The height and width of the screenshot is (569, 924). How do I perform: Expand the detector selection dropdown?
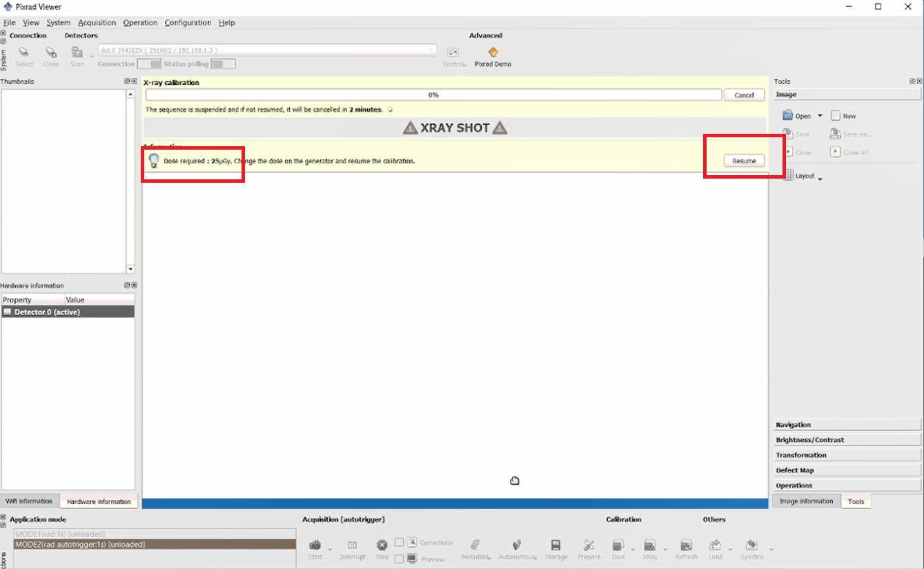point(432,50)
